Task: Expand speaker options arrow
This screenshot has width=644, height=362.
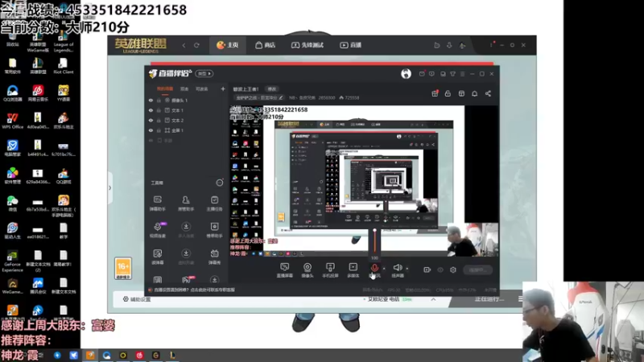Action: (x=407, y=269)
